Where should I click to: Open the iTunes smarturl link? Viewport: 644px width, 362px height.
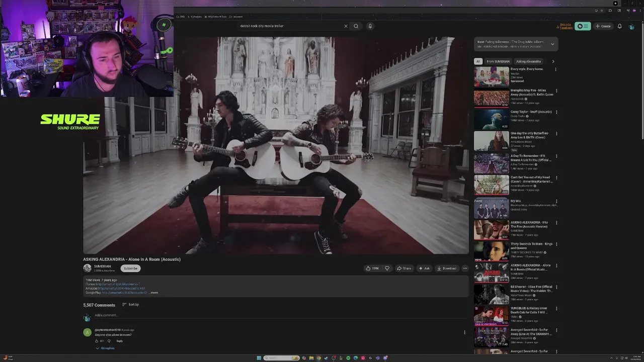118,285
